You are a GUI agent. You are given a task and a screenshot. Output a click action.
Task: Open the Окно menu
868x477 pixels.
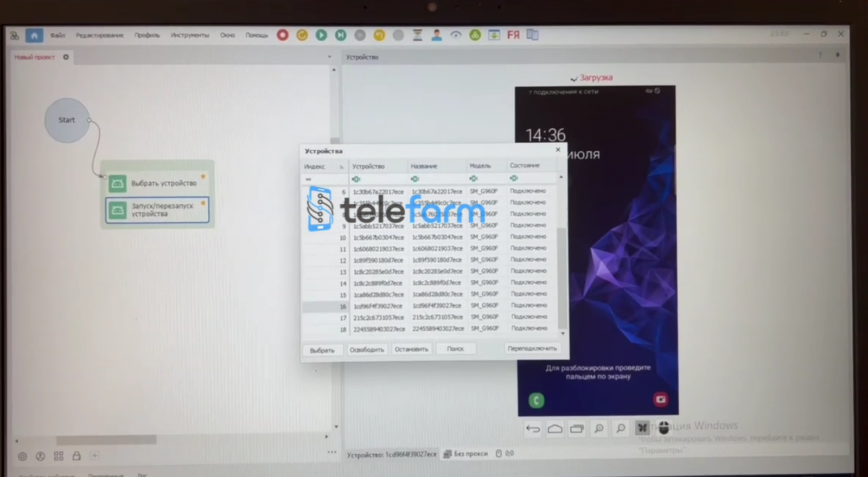click(227, 36)
